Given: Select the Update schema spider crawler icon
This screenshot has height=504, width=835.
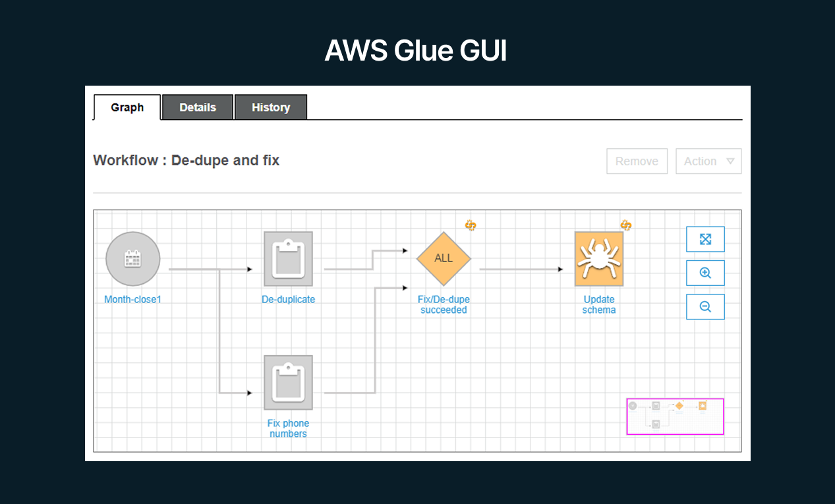Looking at the screenshot, I should 599,259.
